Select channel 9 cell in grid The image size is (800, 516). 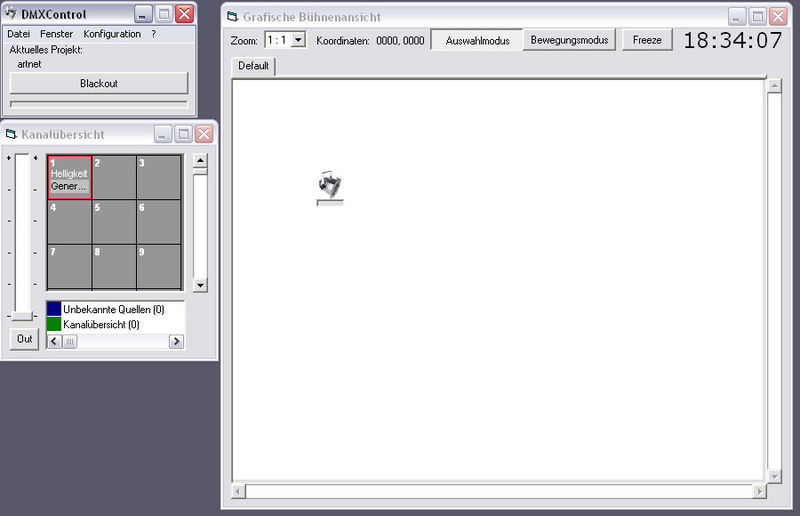point(158,266)
